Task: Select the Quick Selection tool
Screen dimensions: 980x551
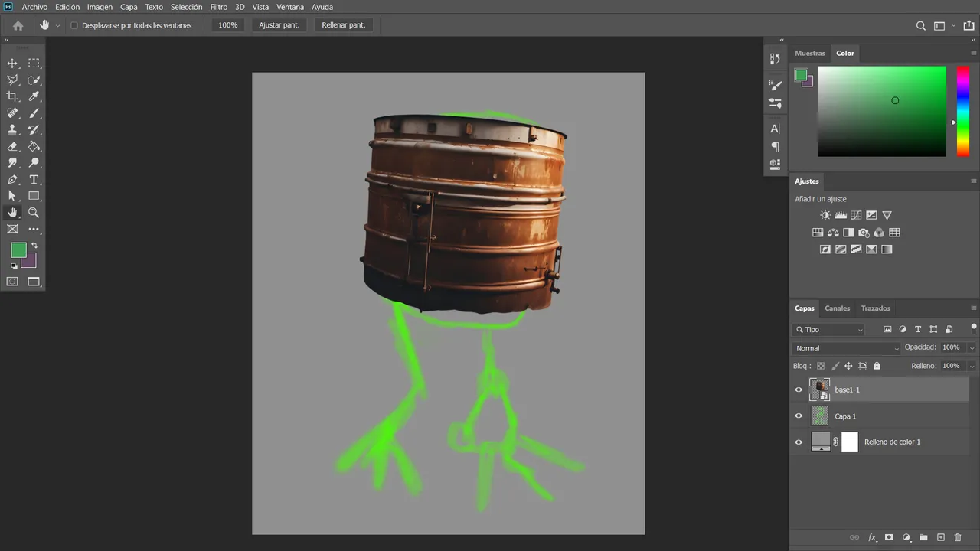Action: coord(34,80)
